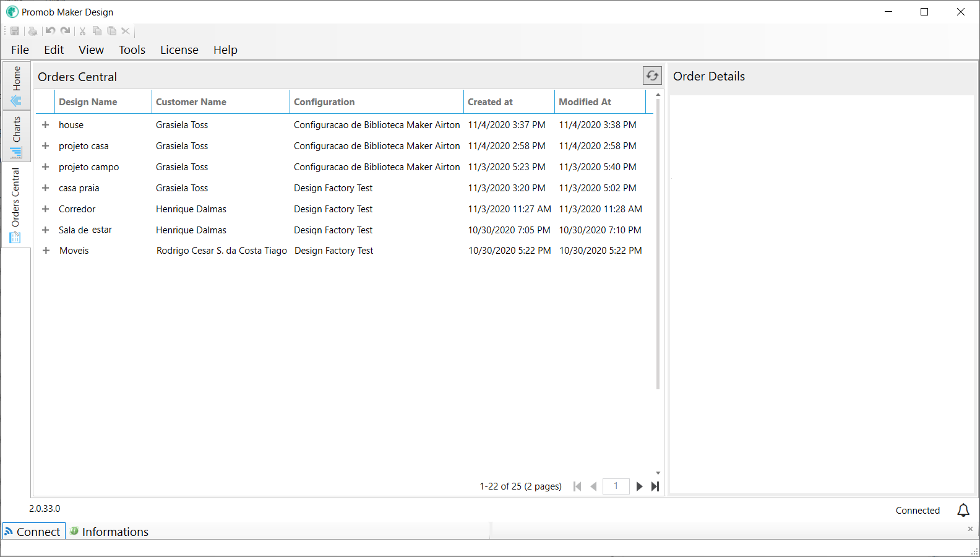The image size is (980, 557).
Task: Open the View menu
Action: click(x=91, y=50)
